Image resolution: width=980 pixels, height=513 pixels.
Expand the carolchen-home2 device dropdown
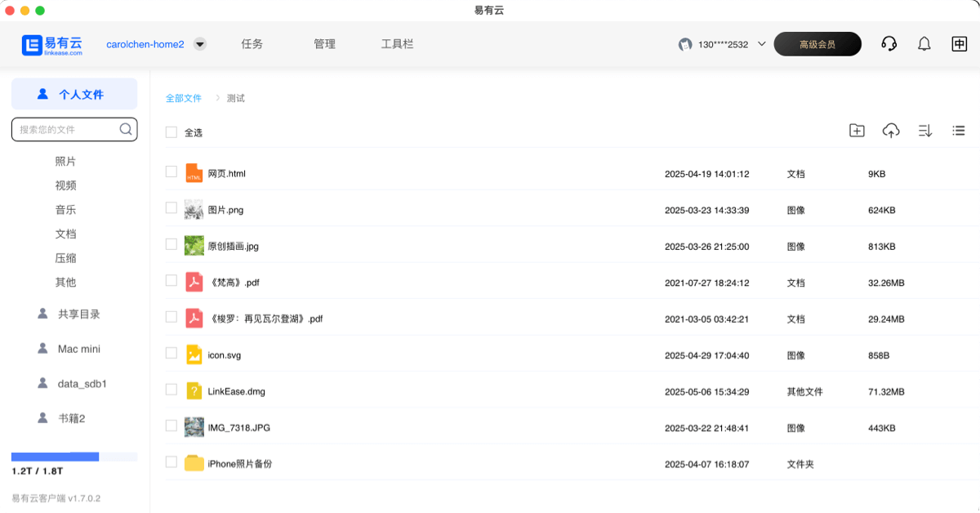[x=200, y=44]
